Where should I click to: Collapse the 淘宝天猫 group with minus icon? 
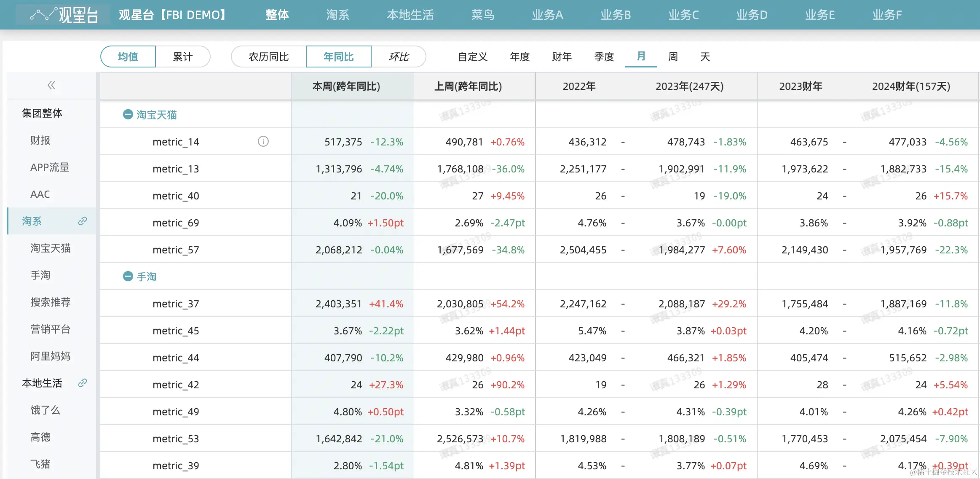(x=128, y=114)
